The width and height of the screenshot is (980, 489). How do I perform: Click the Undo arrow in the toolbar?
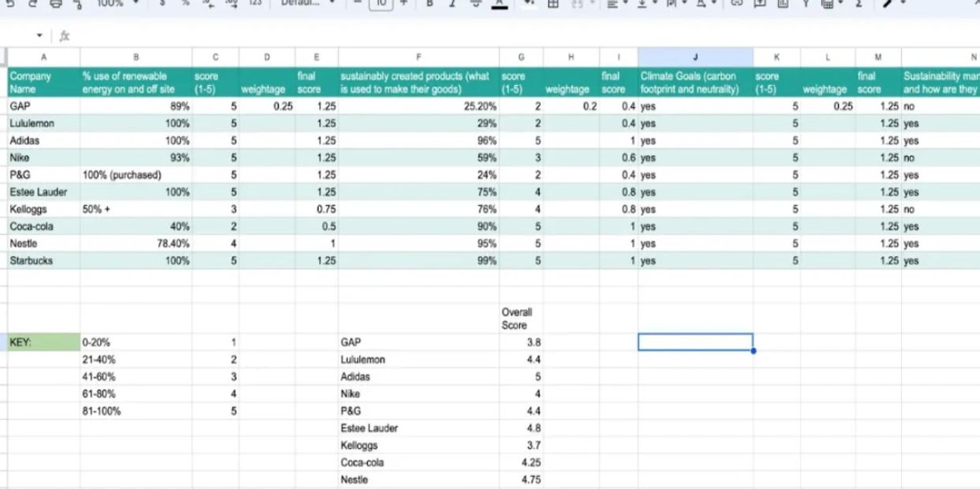tap(9, 4)
